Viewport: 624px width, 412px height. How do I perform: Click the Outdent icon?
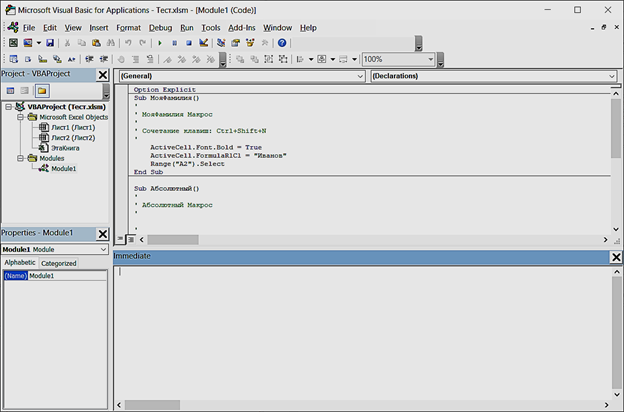(x=104, y=59)
